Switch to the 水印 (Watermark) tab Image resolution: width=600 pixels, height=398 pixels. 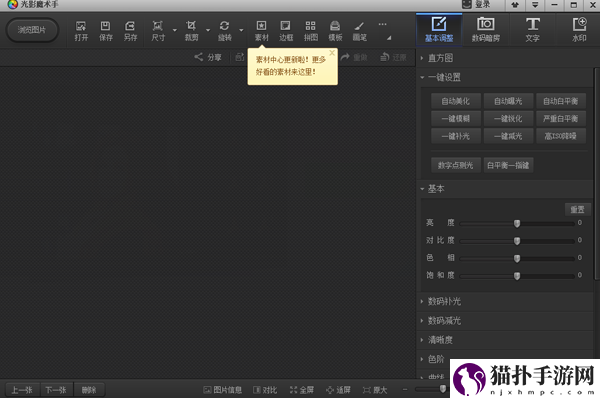pyautogui.click(x=579, y=29)
